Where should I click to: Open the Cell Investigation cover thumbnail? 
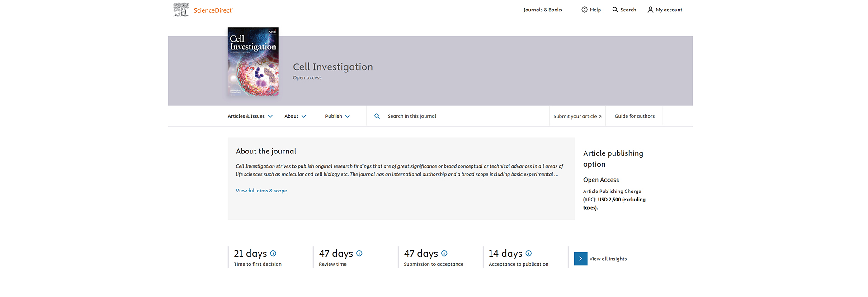click(253, 61)
